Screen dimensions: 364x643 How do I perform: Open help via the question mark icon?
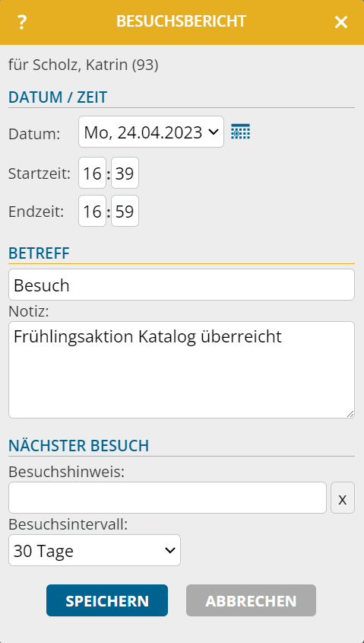point(22,22)
